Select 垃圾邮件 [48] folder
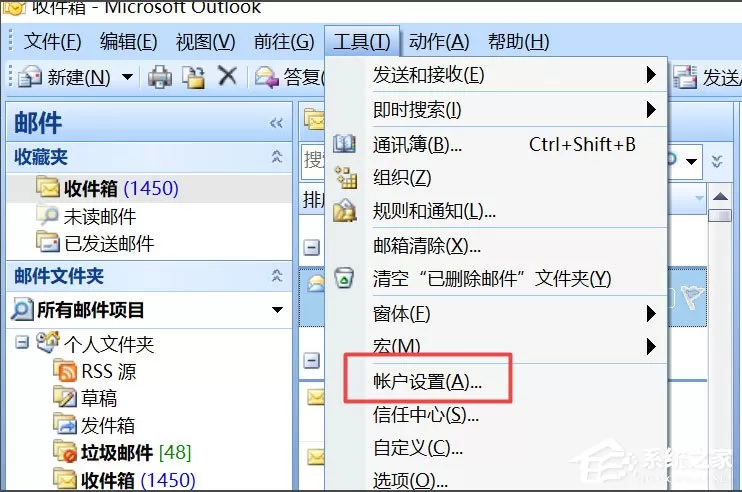Screen dimensions: 742x492 tap(136, 453)
